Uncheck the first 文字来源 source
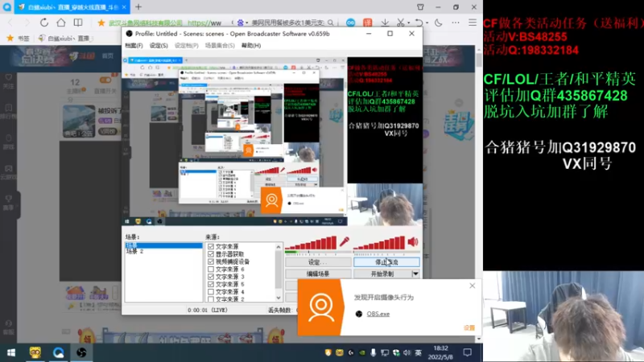644x362 pixels. tap(211, 246)
